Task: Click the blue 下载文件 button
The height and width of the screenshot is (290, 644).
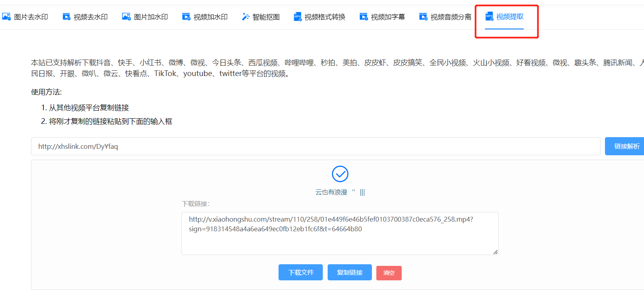Action: point(301,272)
